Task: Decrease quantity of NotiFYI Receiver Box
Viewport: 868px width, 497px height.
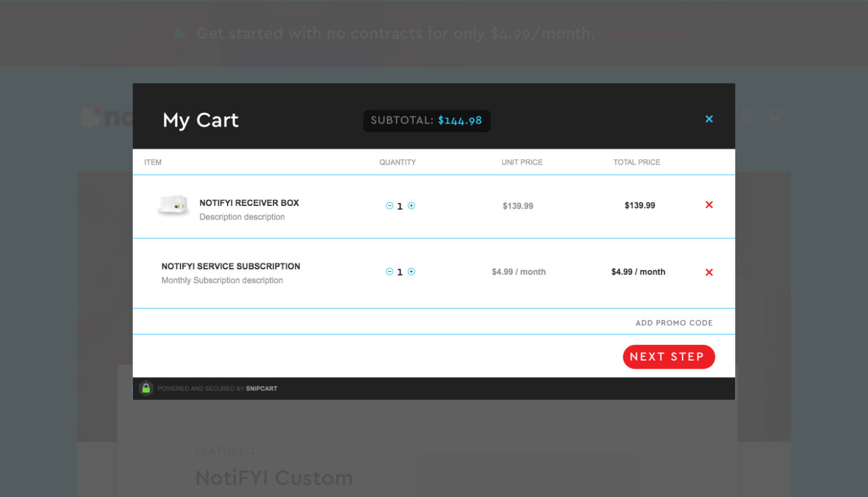Action: [389, 205]
